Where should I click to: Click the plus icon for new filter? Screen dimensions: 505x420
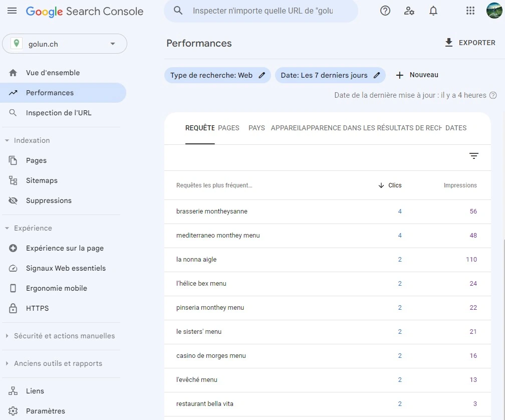(x=399, y=75)
